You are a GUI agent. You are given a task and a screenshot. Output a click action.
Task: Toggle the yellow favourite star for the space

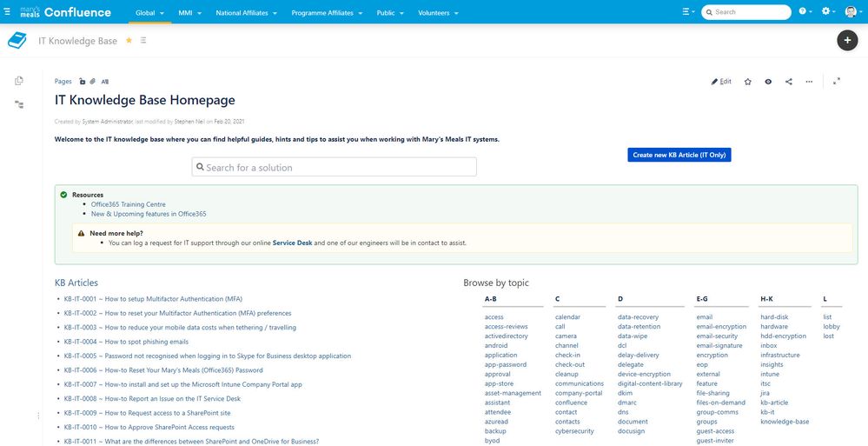click(129, 41)
